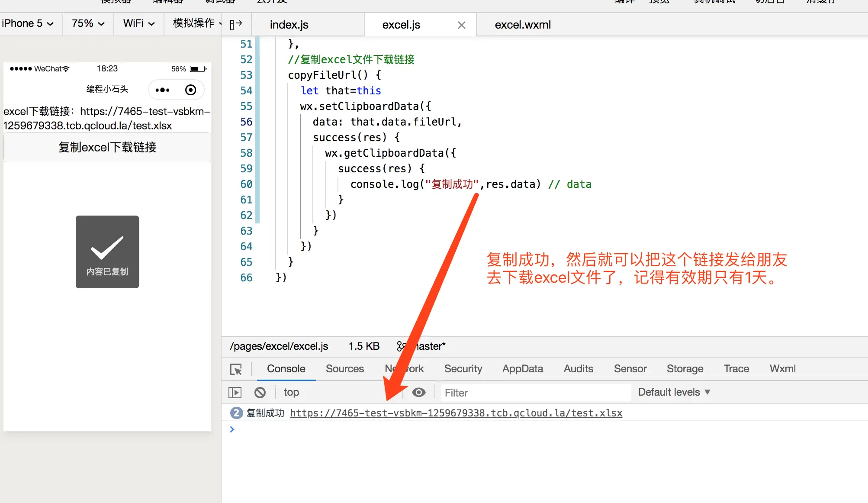
Task: Expand the 75% zoom dropdown
Action: (88, 23)
